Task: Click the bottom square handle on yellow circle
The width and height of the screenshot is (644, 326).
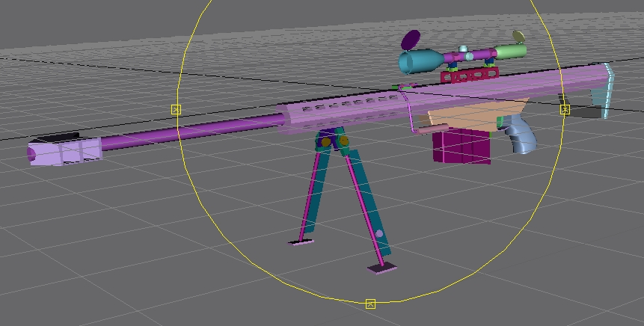Action: pyautogui.click(x=370, y=304)
